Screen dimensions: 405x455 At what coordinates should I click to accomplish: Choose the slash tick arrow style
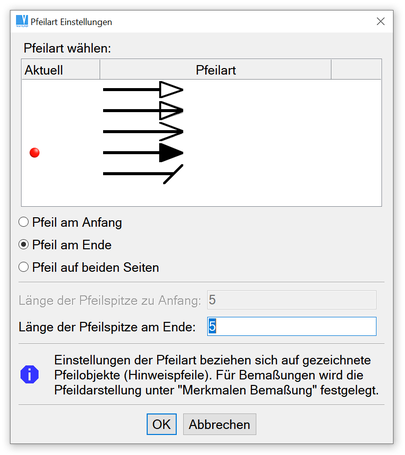(143, 174)
